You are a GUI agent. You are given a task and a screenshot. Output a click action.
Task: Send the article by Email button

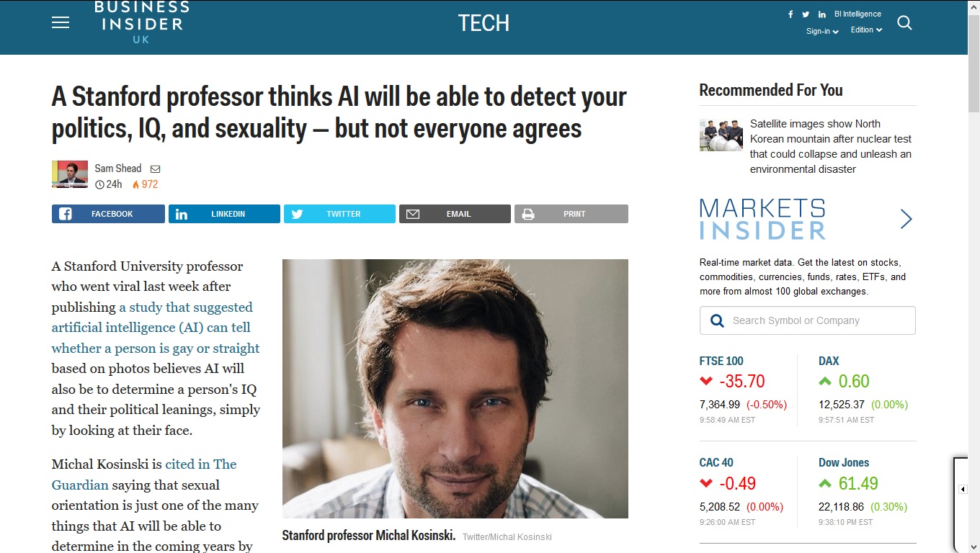[455, 214]
